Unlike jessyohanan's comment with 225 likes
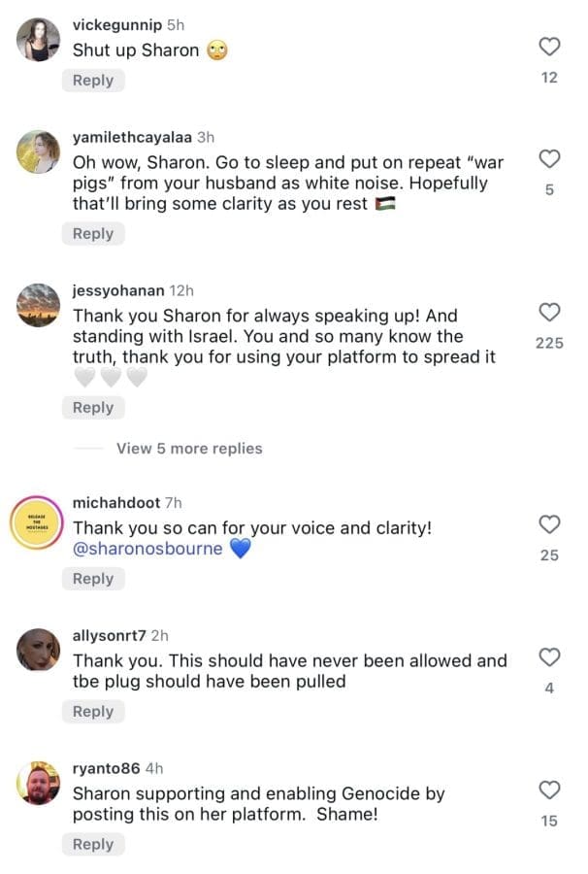This screenshot has height=874, width=588. click(549, 314)
